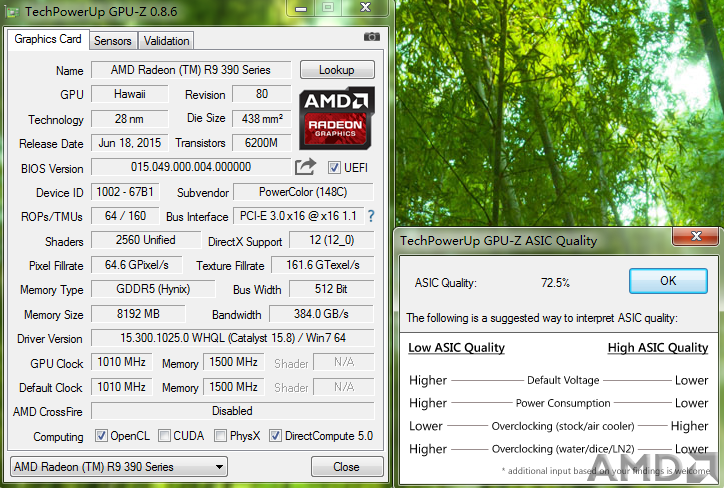Switch to the Sensors tab

(113, 41)
